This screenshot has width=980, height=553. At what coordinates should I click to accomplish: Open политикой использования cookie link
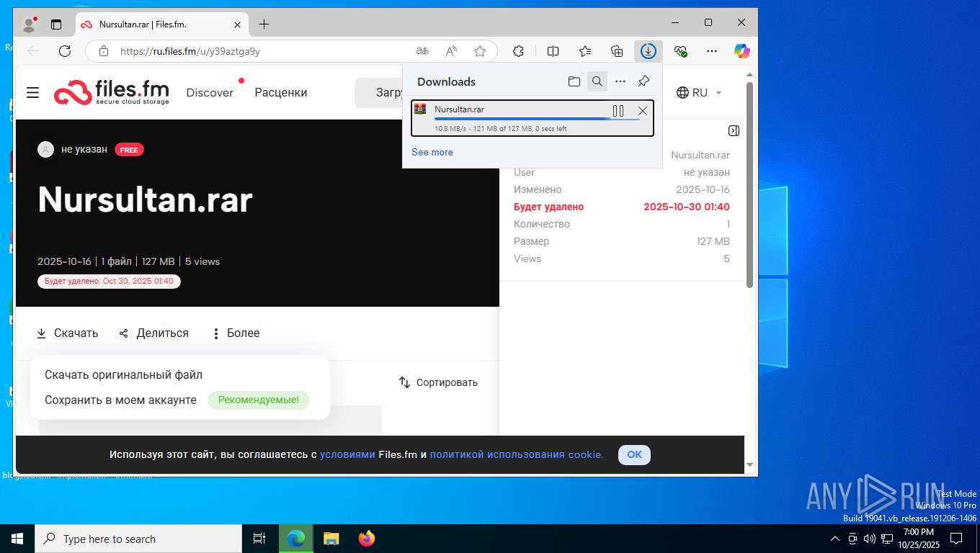click(517, 454)
